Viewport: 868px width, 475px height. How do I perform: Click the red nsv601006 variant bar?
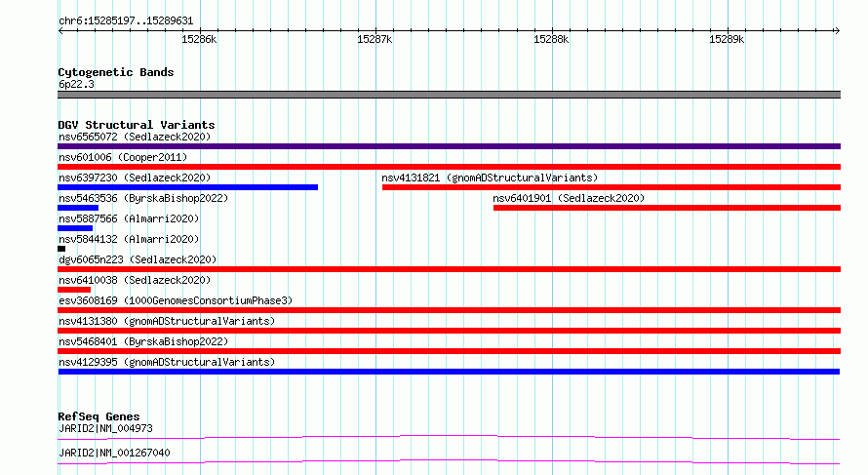pyautogui.click(x=449, y=167)
